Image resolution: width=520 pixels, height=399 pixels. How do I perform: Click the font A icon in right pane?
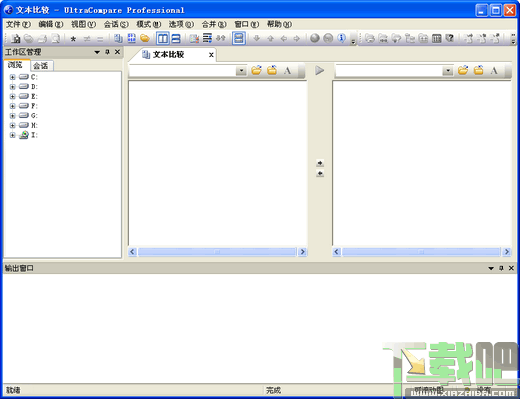pos(494,70)
